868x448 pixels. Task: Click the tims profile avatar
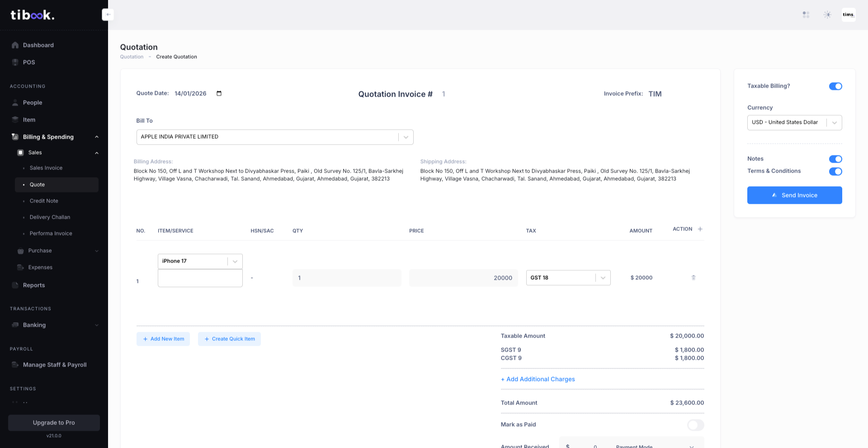pyautogui.click(x=849, y=14)
